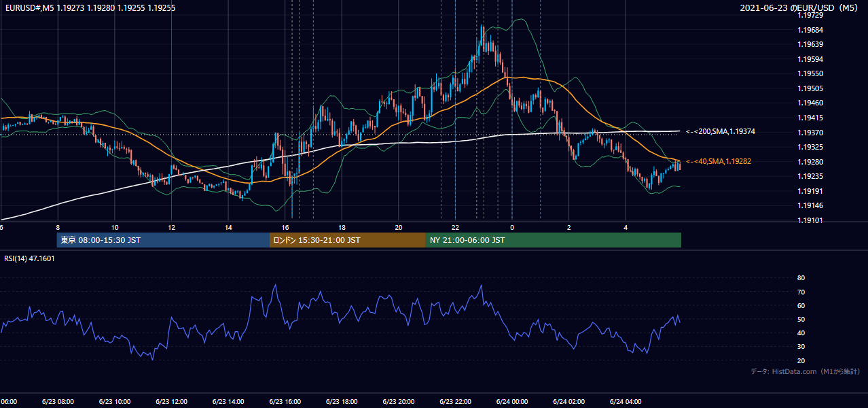868x408 pixels.
Task: Click hour label 16 below price chart
Action: [285, 227]
